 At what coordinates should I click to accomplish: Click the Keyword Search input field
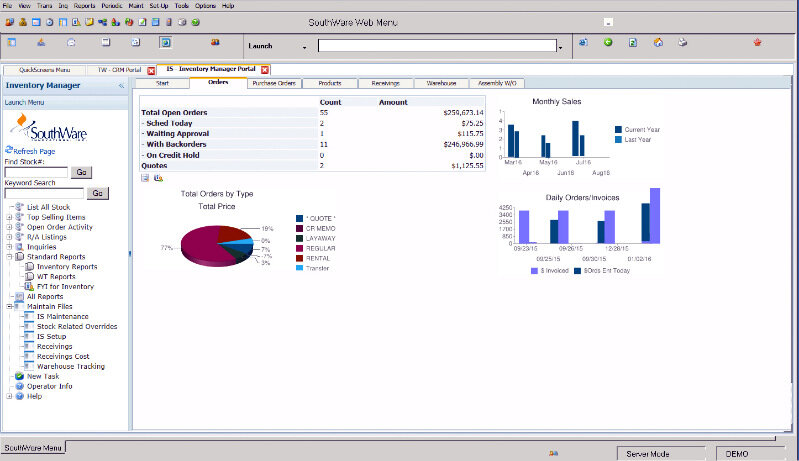click(44, 193)
